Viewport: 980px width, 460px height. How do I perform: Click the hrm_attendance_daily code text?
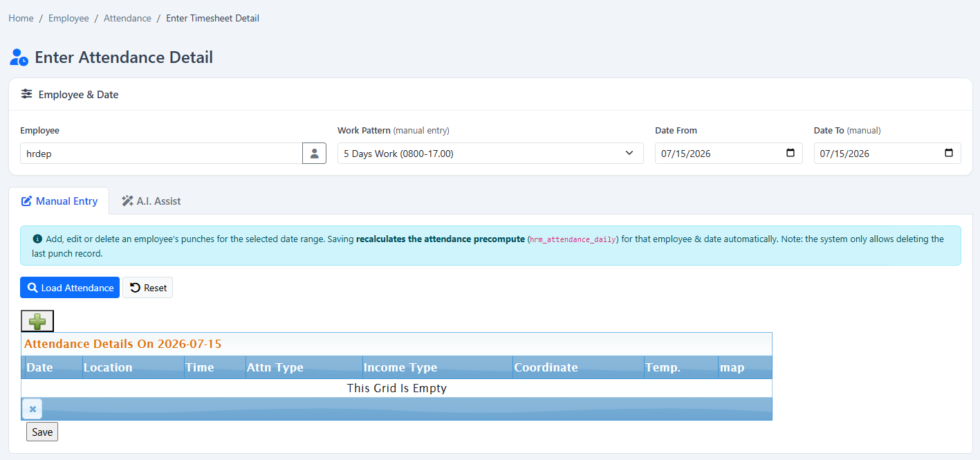(x=571, y=239)
